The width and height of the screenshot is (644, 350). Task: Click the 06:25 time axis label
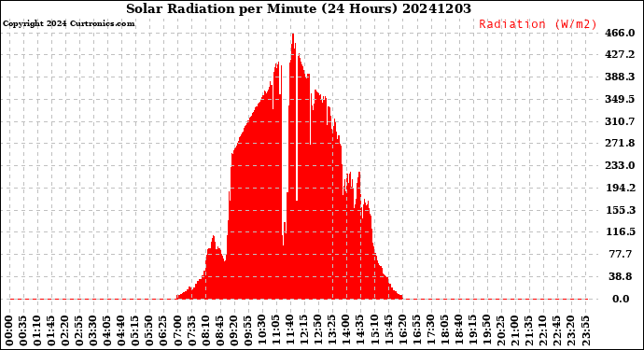tap(164, 330)
